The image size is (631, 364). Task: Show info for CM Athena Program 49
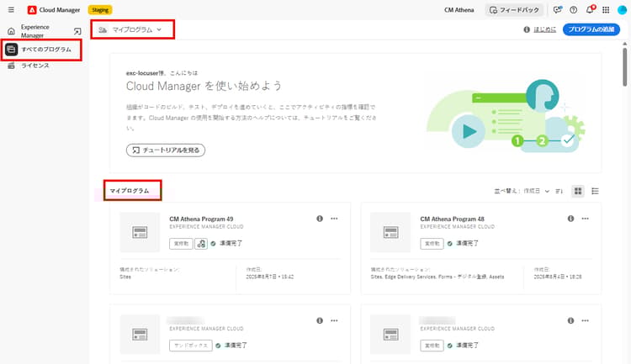[x=320, y=219]
